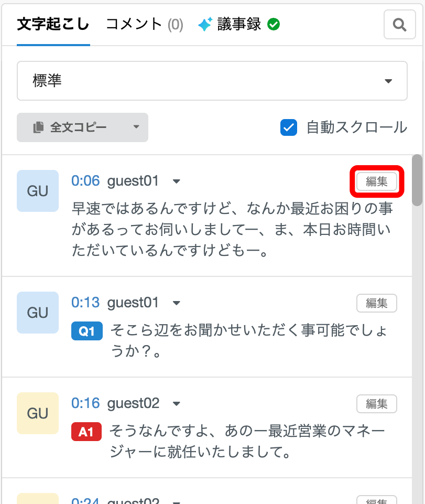Screen dimensions: 425x504
Task: Click 編集 for the 0:06 entry
Action: (376, 181)
